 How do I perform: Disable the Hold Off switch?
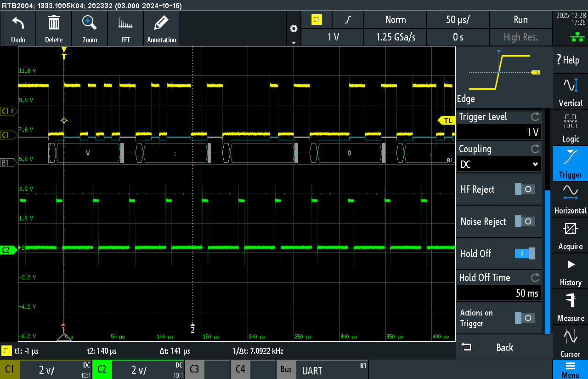(x=525, y=253)
